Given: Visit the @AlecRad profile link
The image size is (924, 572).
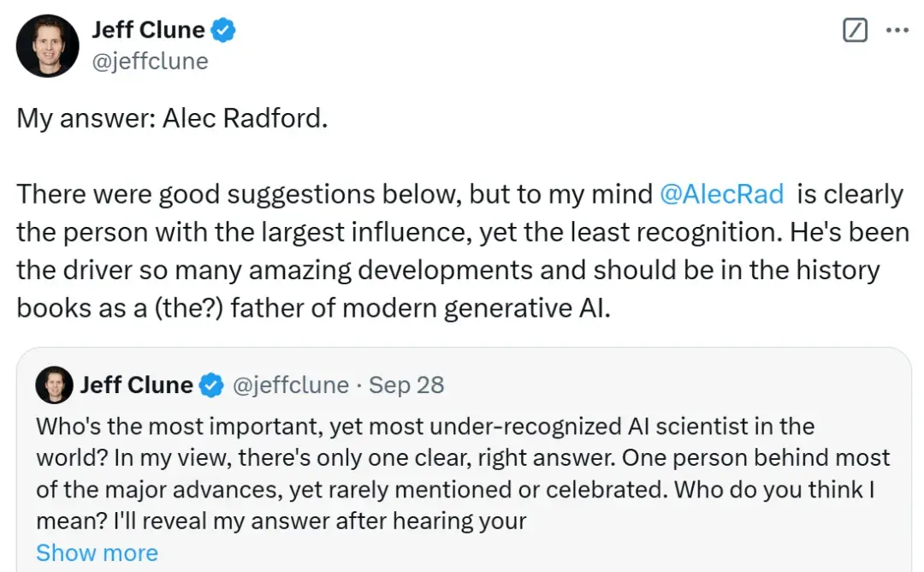Looking at the screenshot, I should (724, 194).
